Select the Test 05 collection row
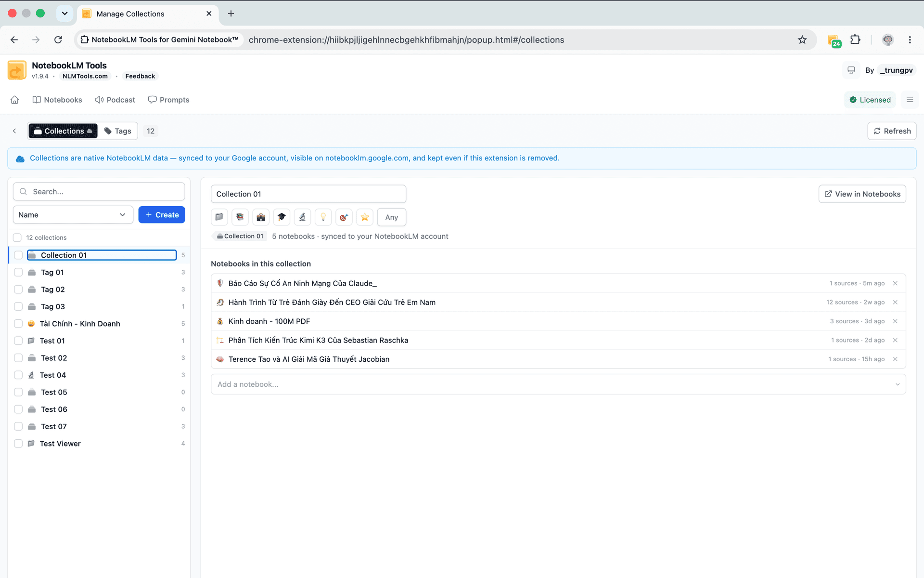 [99, 392]
